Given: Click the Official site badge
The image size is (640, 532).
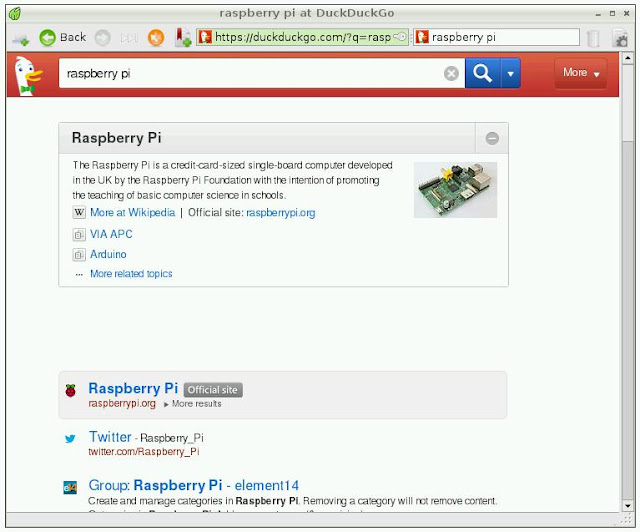Looking at the screenshot, I should point(213,390).
